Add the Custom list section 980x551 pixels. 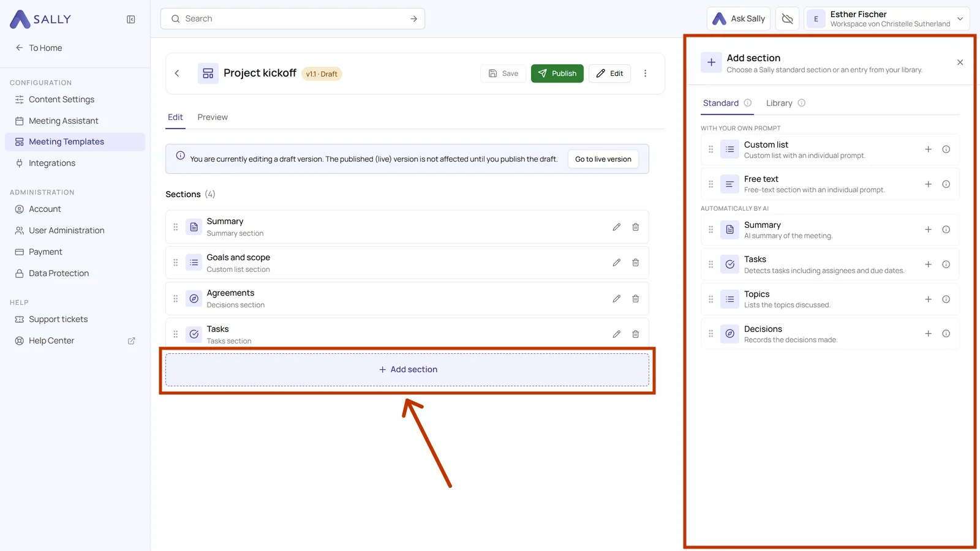[x=929, y=149]
